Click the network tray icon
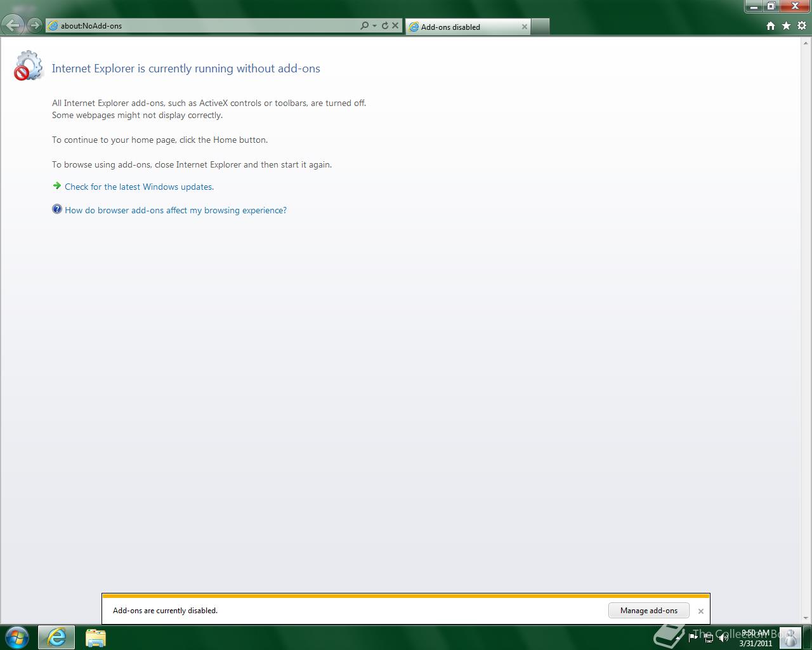This screenshot has width=812, height=650. pos(709,637)
